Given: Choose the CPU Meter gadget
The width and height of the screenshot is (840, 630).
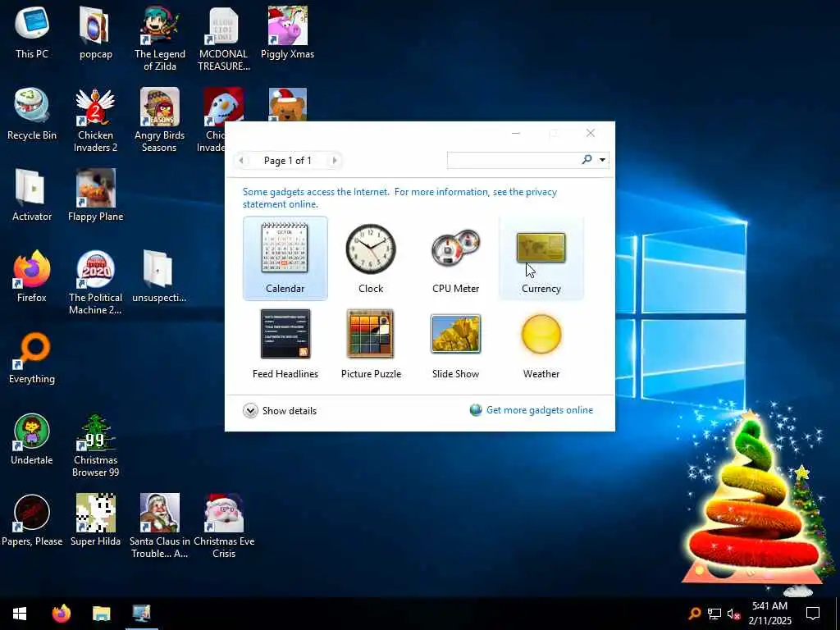Looking at the screenshot, I should pos(456,258).
